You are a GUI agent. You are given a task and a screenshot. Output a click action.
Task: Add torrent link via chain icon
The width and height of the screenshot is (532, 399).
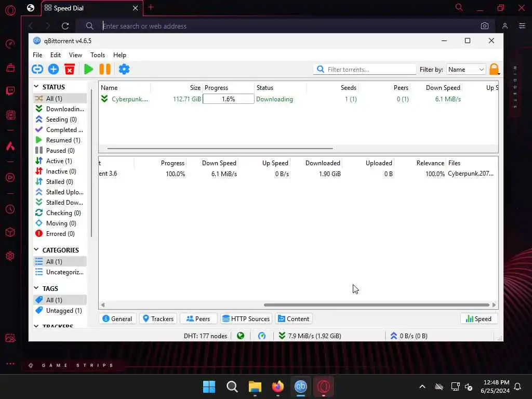[37, 69]
